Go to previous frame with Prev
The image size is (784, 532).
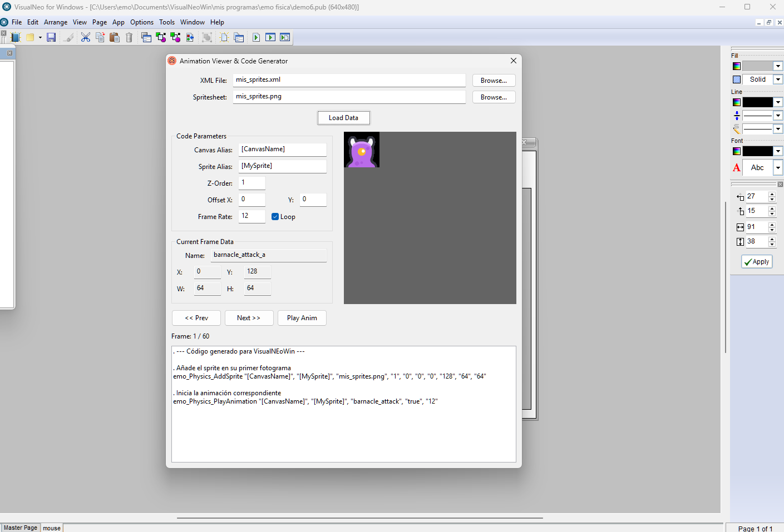point(196,318)
